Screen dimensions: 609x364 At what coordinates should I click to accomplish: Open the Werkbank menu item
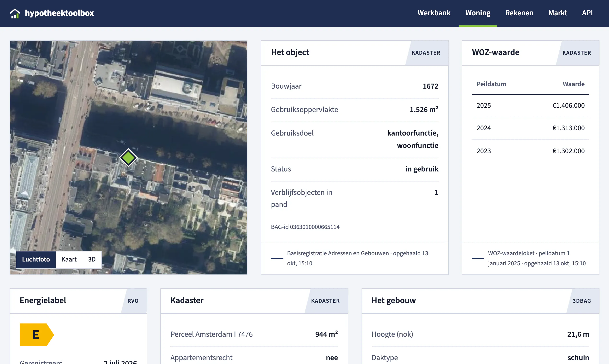coord(434,13)
